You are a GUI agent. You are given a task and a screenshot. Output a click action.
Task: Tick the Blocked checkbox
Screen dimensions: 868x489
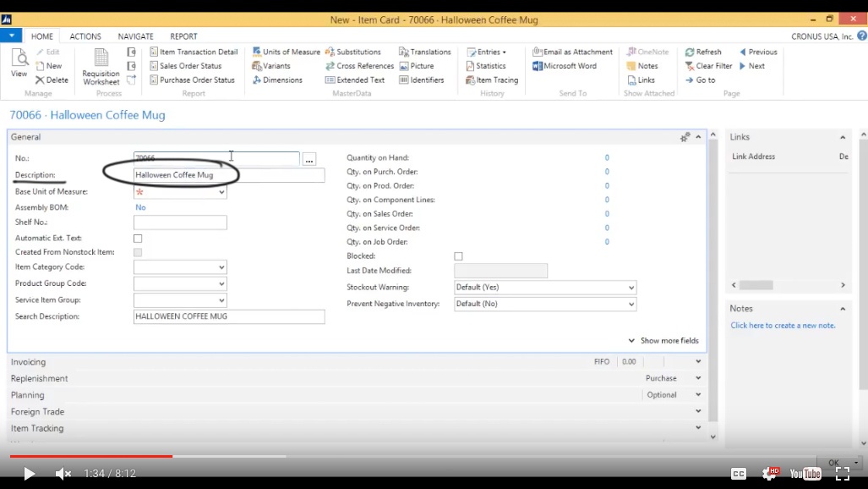pos(458,256)
